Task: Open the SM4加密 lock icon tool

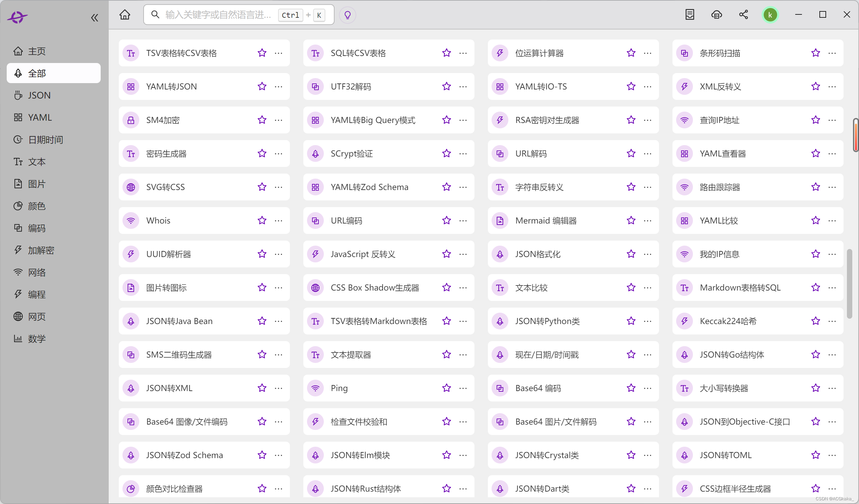Action: pos(131,120)
